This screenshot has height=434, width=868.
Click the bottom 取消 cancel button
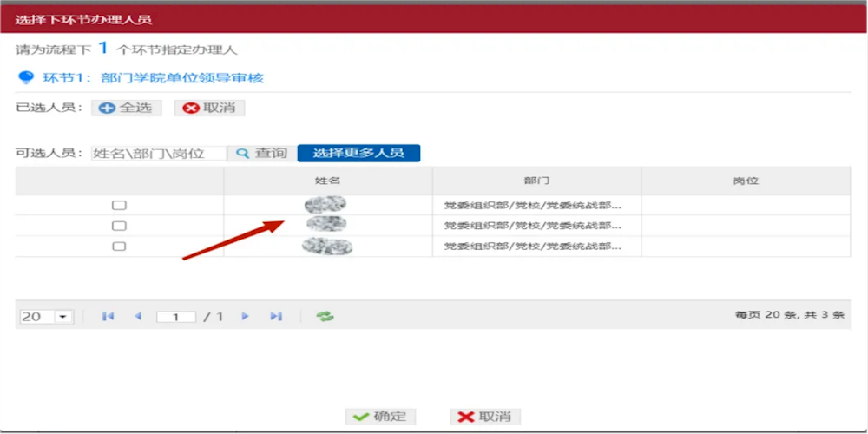click(485, 417)
